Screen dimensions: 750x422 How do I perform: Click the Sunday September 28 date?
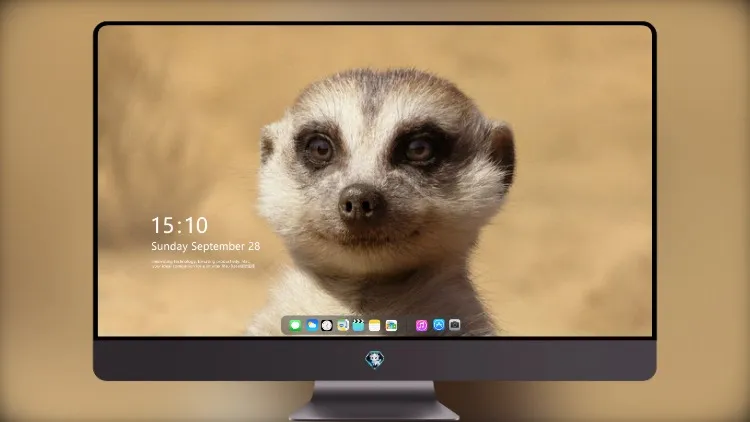[x=206, y=246]
